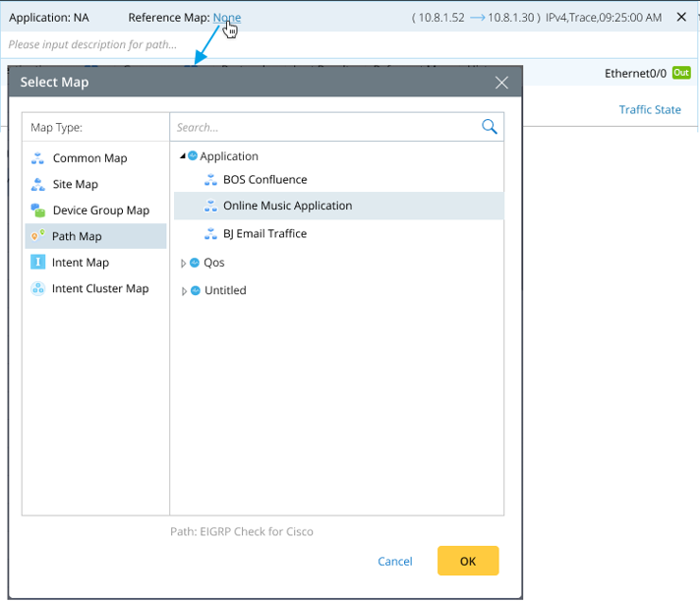This screenshot has width=700, height=602.
Task: Click the BOS Confluence map icon
Action: [x=209, y=180]
